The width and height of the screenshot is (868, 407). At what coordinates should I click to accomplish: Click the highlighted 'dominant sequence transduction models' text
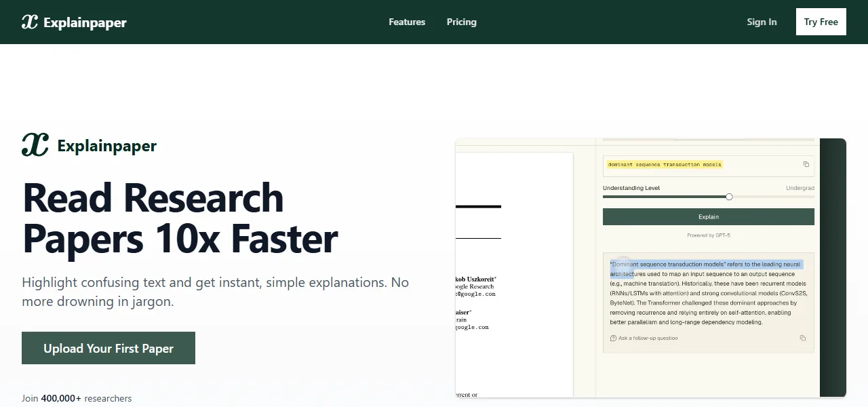(665, 164)
